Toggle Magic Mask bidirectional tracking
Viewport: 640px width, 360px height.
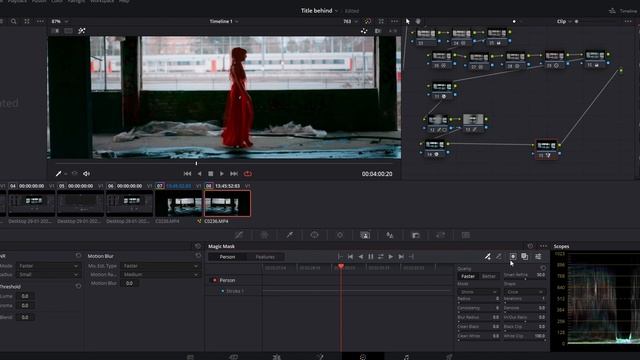[380, 256]
